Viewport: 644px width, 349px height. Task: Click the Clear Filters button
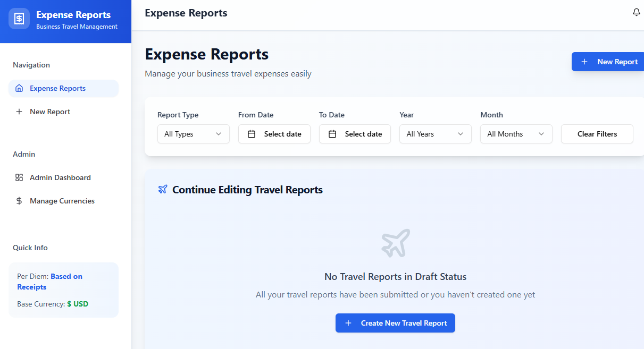coord(597,134)
